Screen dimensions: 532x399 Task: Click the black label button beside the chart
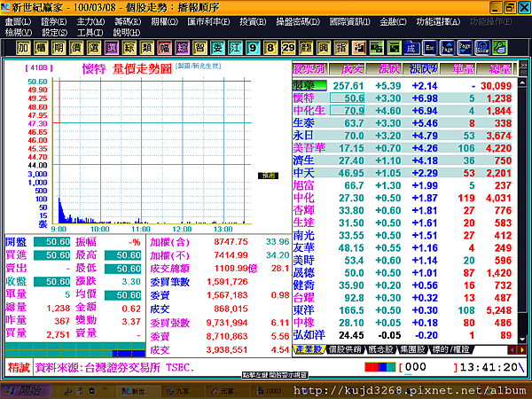(268, 176)
